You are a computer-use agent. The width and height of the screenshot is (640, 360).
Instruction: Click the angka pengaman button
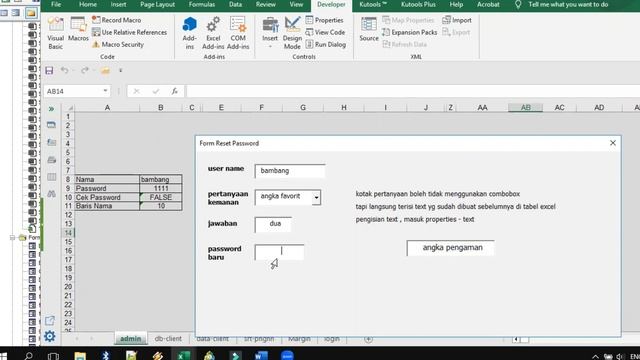451,248
